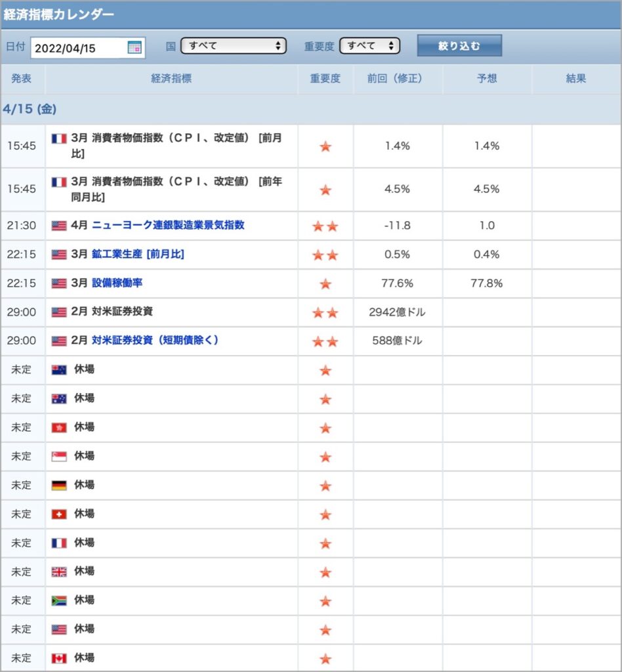Screen dimensions: 622x672
Task: Click Hong Kong flag in 休場 row
Action: [59, 428]
